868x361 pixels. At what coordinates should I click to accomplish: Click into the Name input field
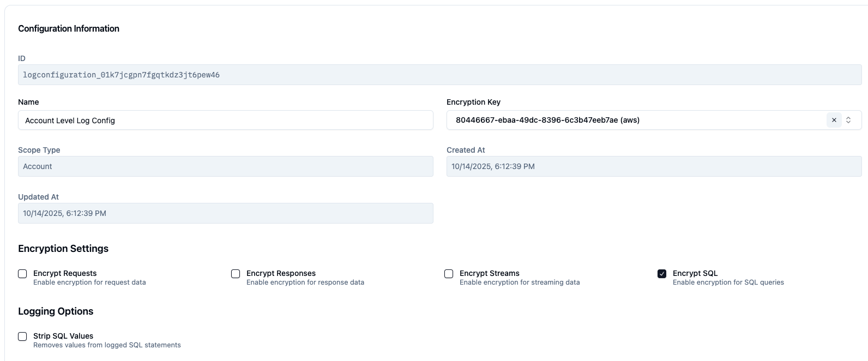click(x=225, y=120)
